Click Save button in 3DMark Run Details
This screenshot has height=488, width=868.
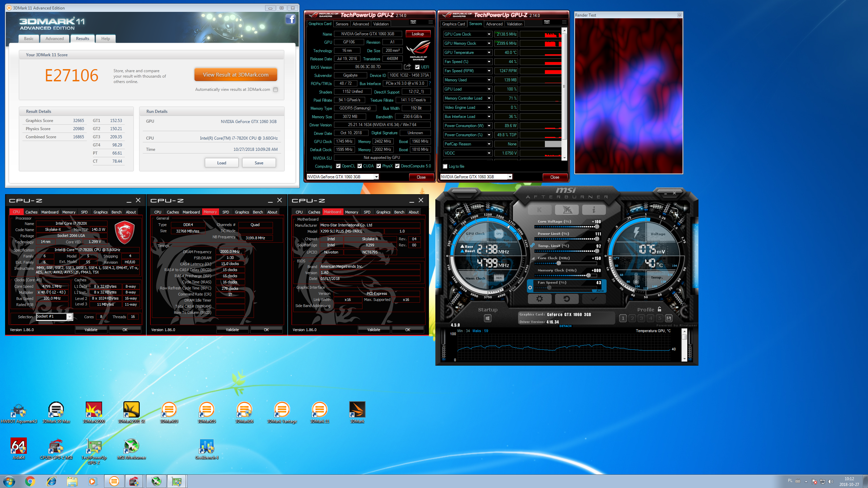coord(259,163)
